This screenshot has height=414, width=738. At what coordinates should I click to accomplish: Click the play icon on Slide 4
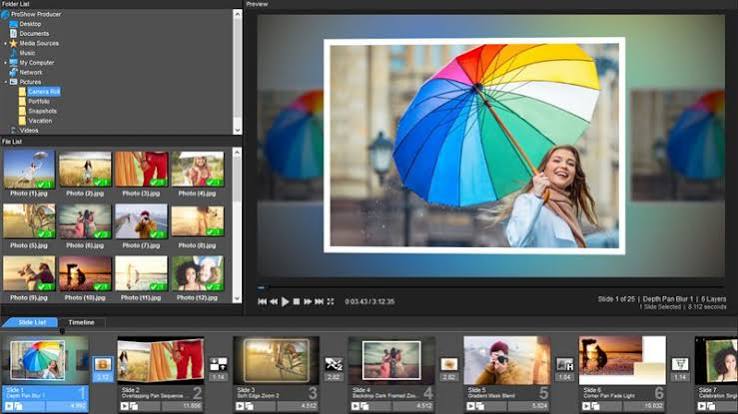pyautogui.click(x=355, y=406)
